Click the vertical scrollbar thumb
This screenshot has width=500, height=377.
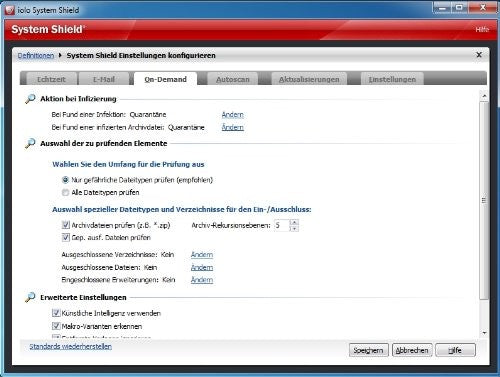point(484,200)
